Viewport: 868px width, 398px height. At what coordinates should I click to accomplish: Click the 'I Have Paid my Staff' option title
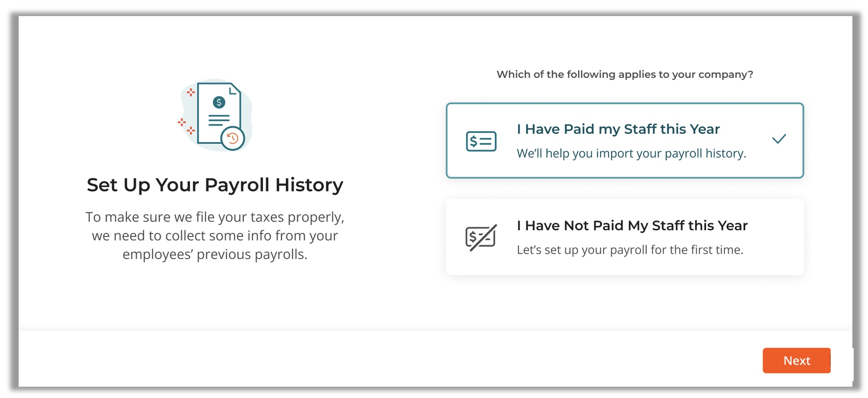618,129
